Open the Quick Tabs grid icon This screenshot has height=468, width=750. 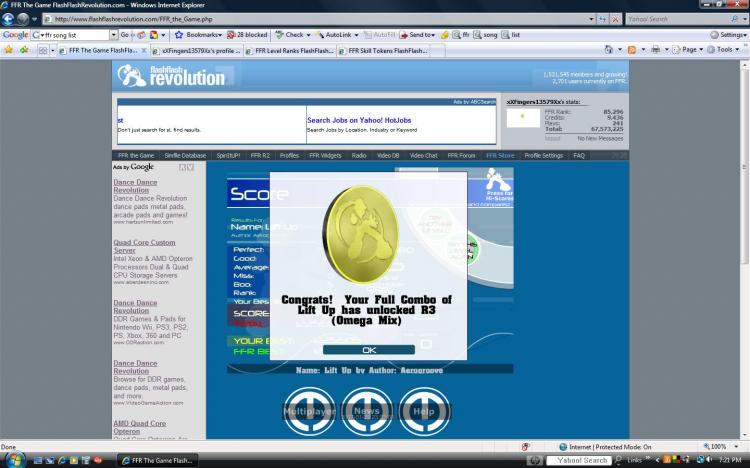tap(43, 50)
